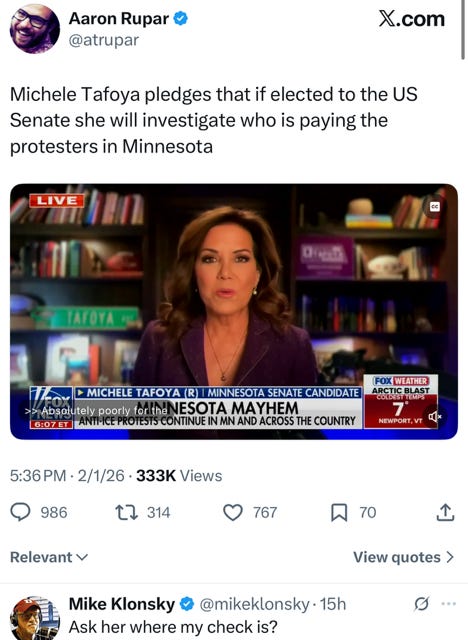Click the page scrollbar at right edge
Image resolution: width=468 pixels, height=640 pixels.
click(463, 30)
